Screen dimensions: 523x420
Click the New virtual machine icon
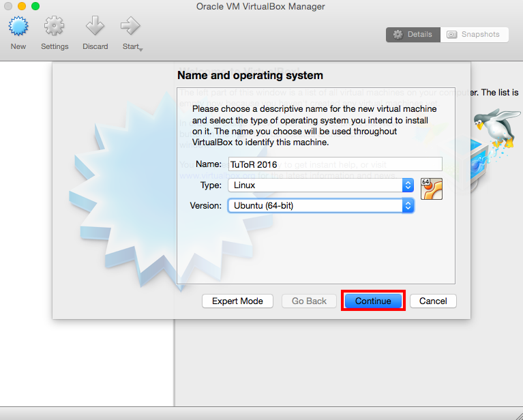18,26
